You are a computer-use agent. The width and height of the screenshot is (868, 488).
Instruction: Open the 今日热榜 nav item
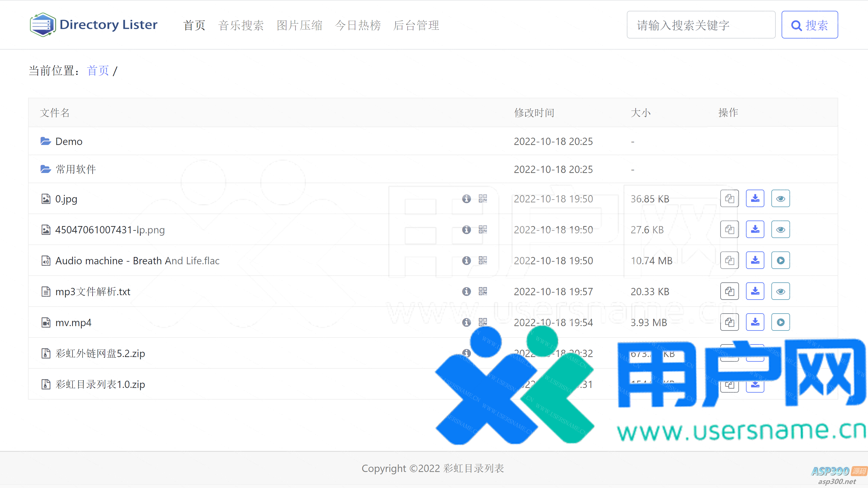click(358, 25)
